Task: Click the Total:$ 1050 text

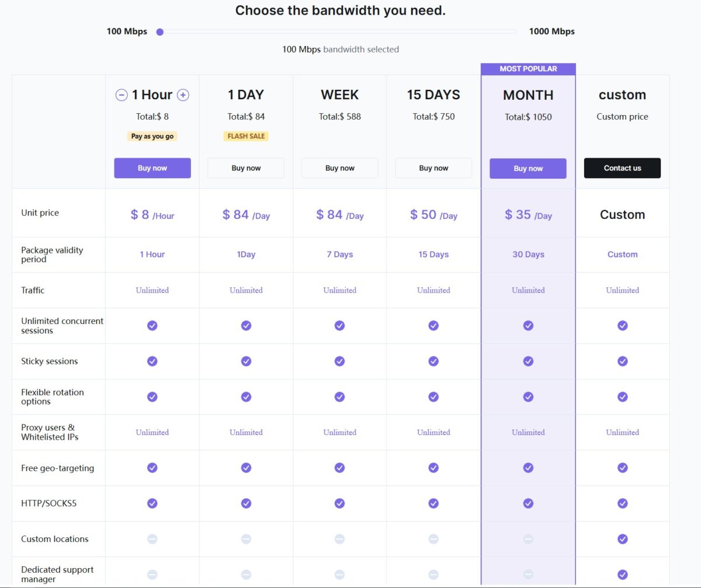Action: tap(528, 117)
